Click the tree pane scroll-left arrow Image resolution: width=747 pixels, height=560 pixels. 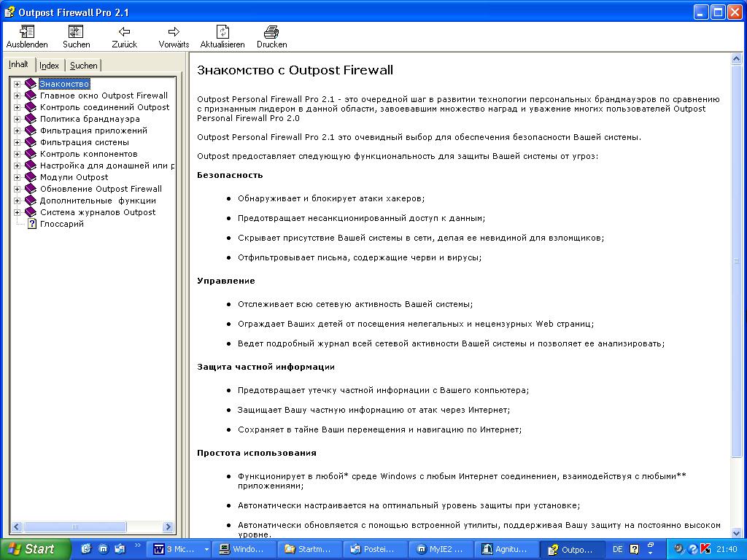pos(17,526)
